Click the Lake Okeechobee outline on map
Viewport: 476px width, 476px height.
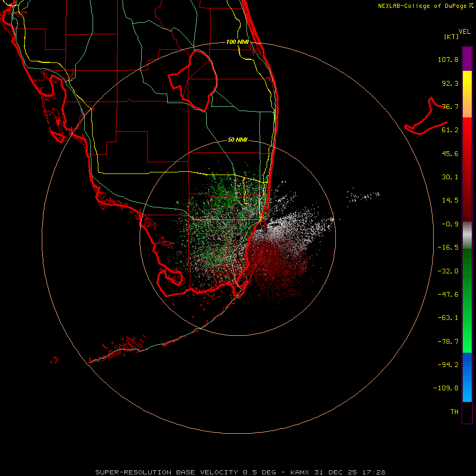pyautogui.click(x=193, y=80)
